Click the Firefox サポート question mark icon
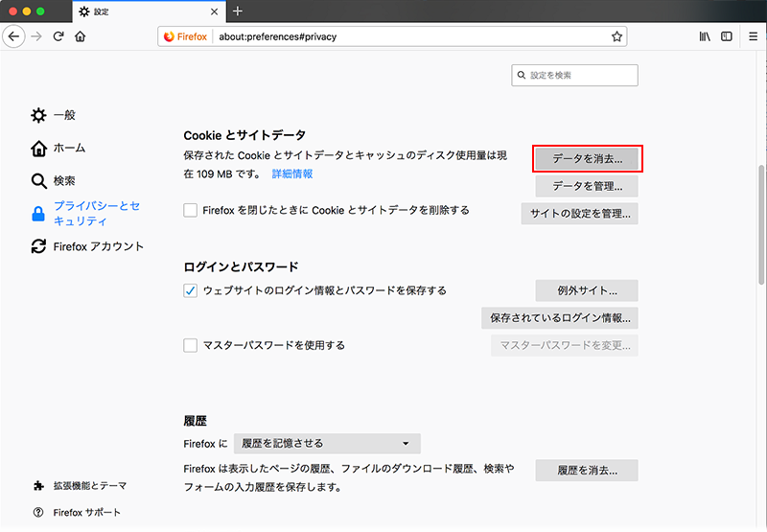Viewport: 767px width, 532px height. pyautogui.click(x=38, y=513)
